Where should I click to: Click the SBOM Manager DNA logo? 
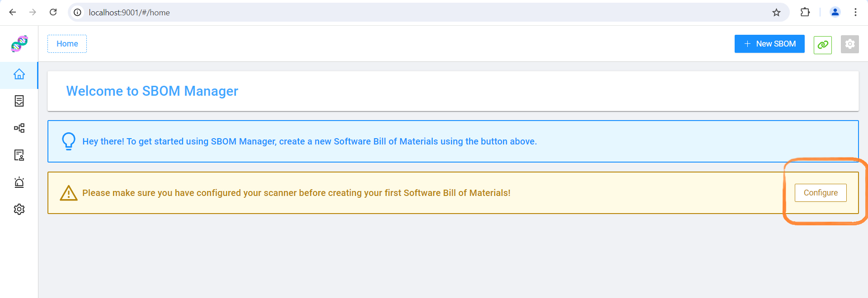pos(19,44)
